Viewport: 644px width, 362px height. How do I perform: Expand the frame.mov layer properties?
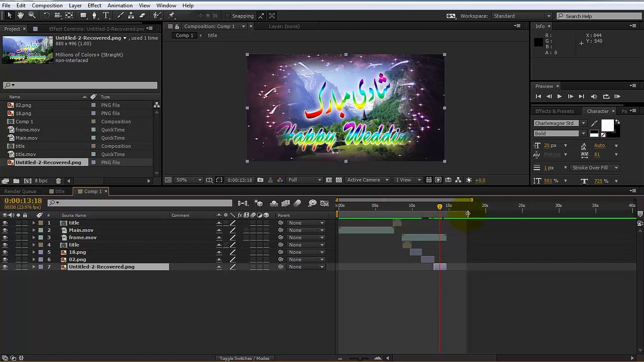tap(34, 238)
